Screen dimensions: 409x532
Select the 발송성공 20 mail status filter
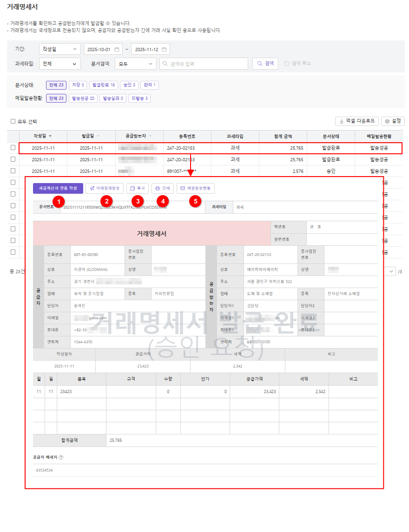[83, 98]
